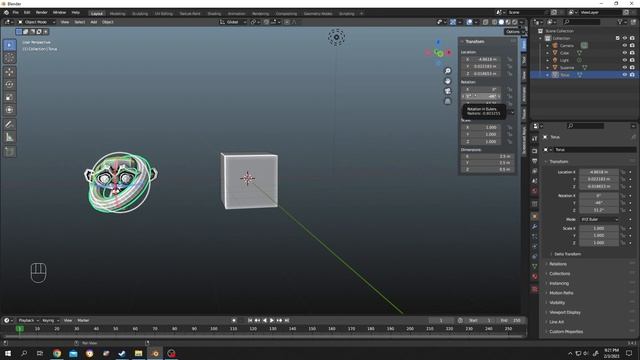Select the Scale tool in the toolbar
The image size is (640, 360).
[x=9, y=97]
